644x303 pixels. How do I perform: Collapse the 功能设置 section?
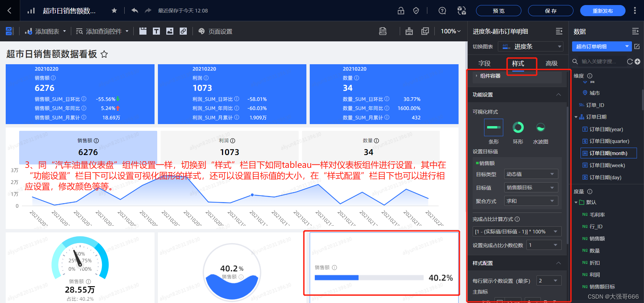pyautogui.click(x=558, y=94)
